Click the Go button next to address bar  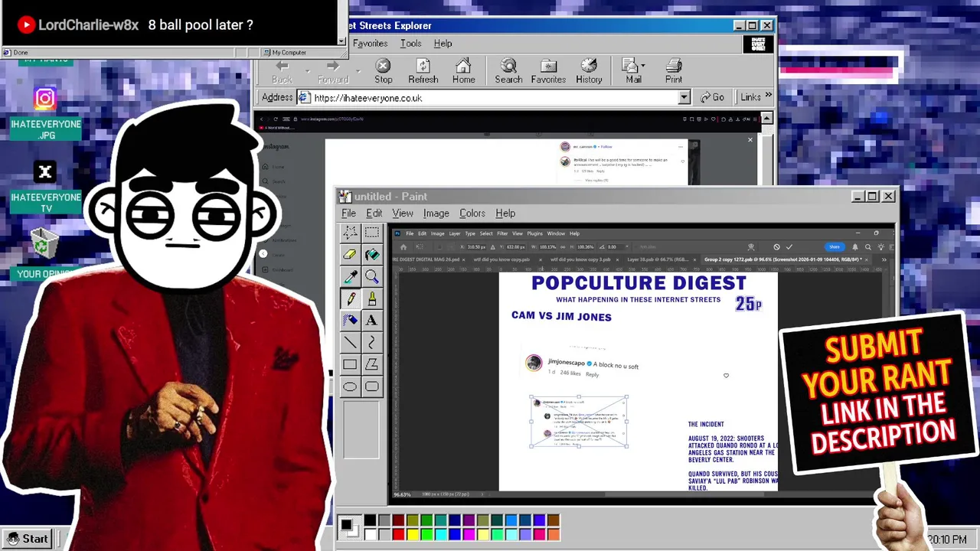(712, 97)
